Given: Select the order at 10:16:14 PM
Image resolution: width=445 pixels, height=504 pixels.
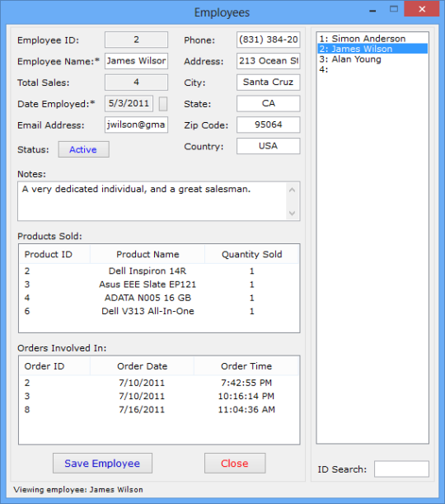Looking at the screenshot, I should pos(159,396).
